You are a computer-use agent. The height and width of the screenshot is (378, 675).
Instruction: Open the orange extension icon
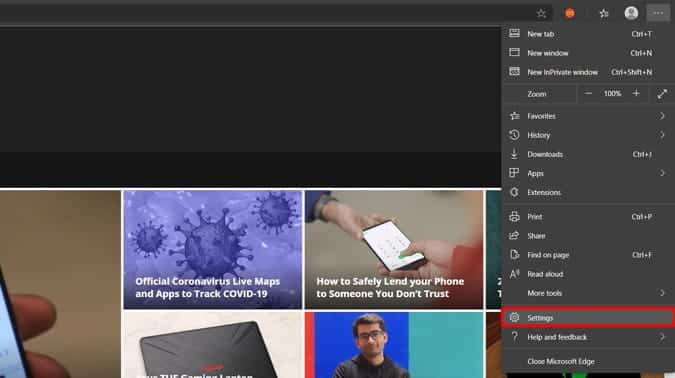pos(570,13)
